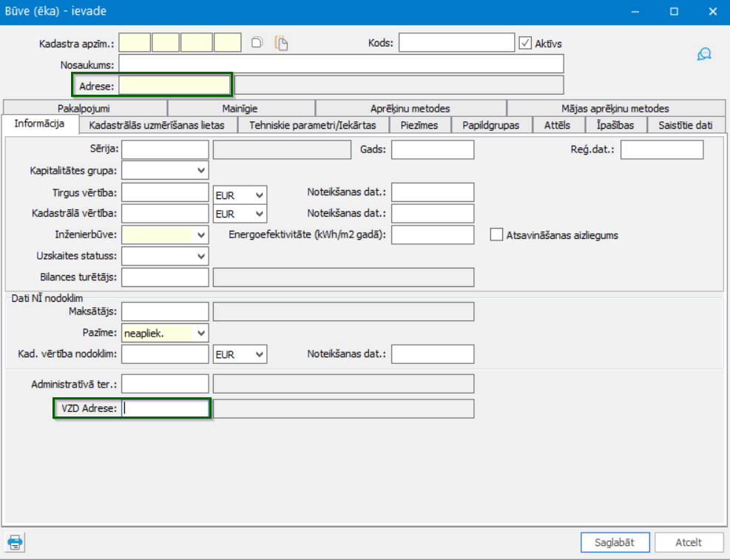Click the Maksātājs input field
The height and width of the screenshot is (560, 730).
coord(165,311)
